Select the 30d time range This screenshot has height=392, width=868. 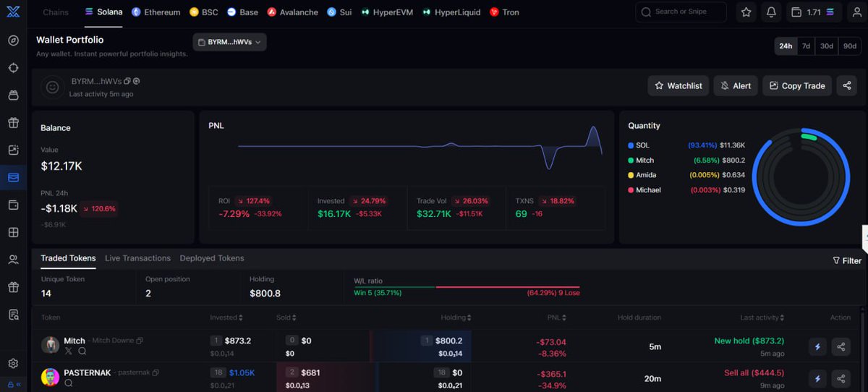coord(826,46)
